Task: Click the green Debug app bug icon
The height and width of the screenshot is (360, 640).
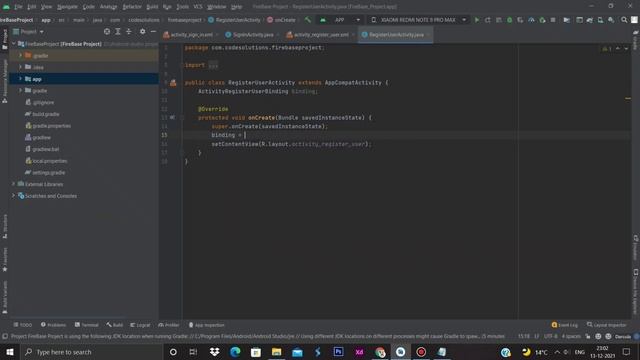Action: tap(509, 20)
